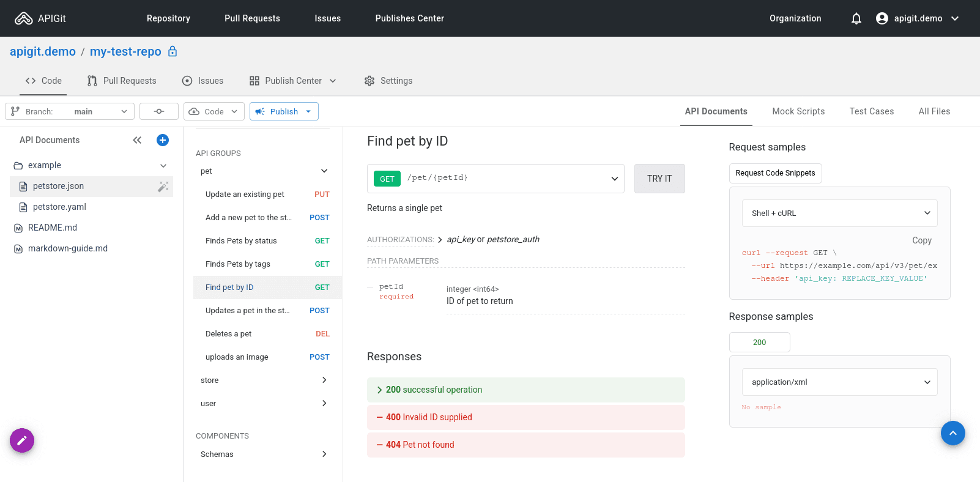
Task: Click the purple pencil edit button
Action: click(x=22, y=440)
